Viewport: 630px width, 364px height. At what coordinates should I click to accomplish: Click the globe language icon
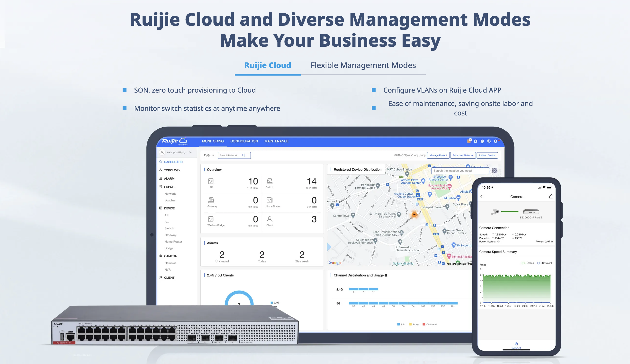489,141
